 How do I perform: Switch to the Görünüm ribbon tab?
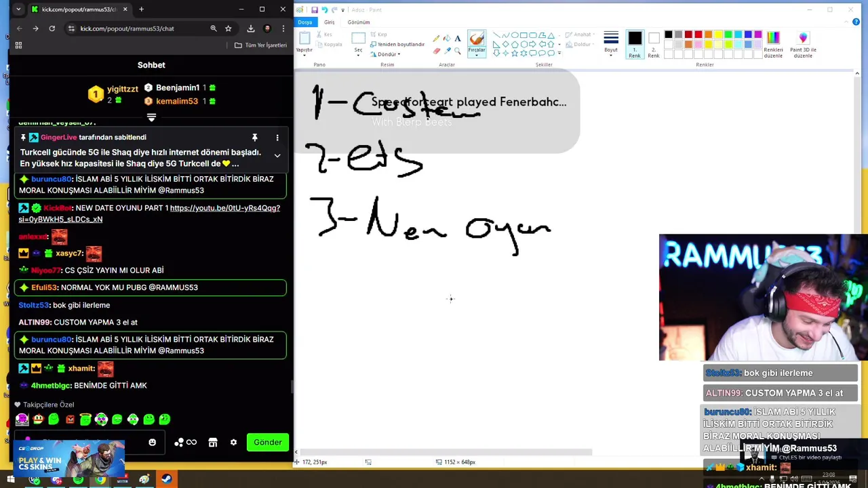pyautogui.click(x=359, y=22)
